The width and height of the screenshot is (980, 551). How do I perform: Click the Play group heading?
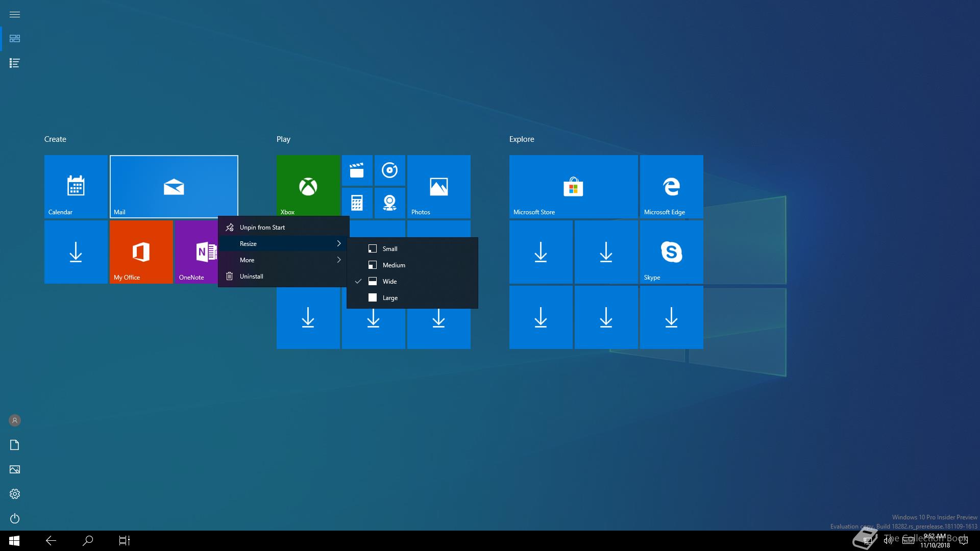pos(283,139)
